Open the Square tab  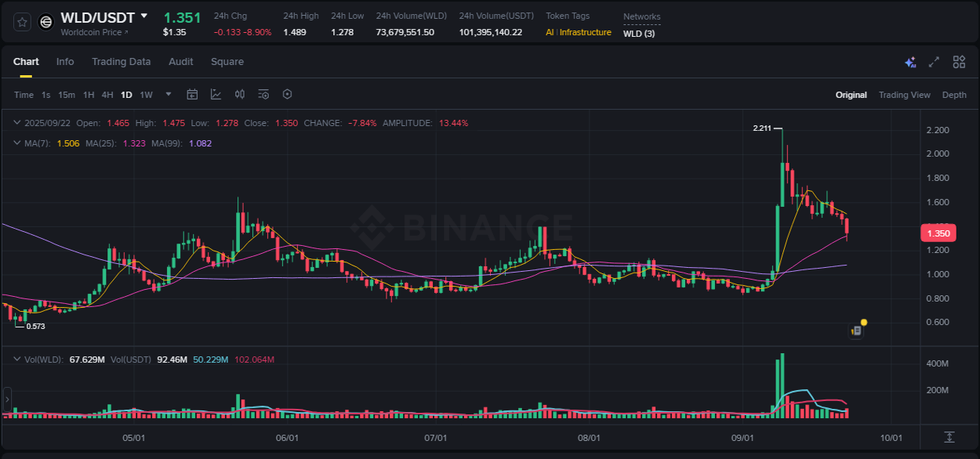click(227, 61)
